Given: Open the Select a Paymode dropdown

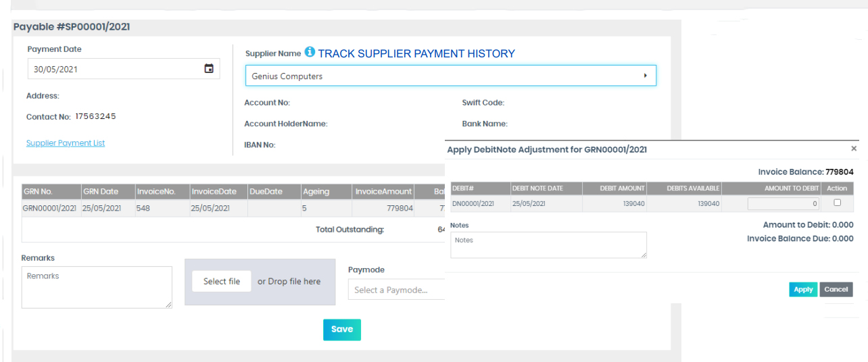Looking at the screenshot, I should coord(395,290).
